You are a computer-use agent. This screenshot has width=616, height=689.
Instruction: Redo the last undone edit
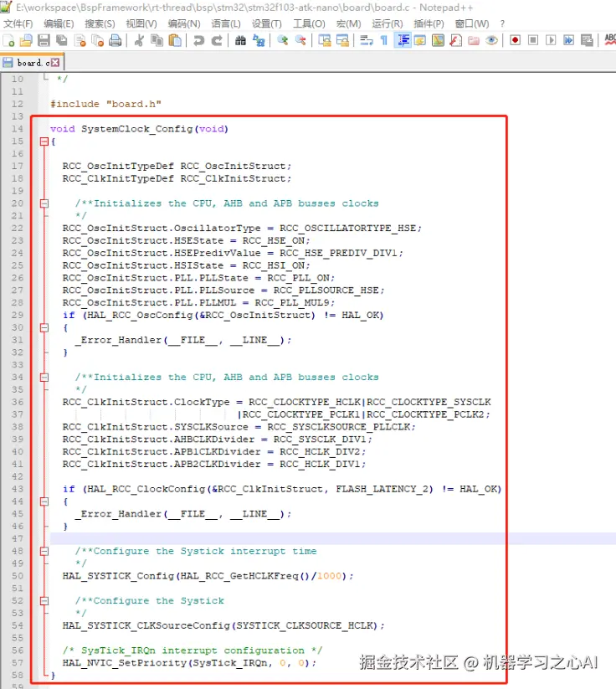(217, 40)
